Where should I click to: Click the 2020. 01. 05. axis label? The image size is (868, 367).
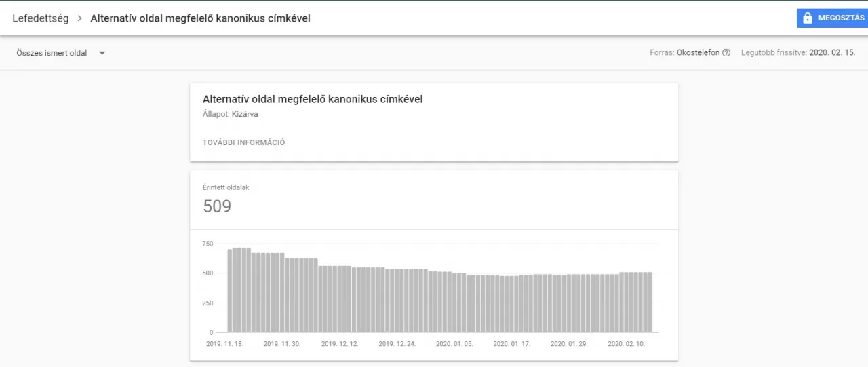pyautogui.click(x=454, y=344)
